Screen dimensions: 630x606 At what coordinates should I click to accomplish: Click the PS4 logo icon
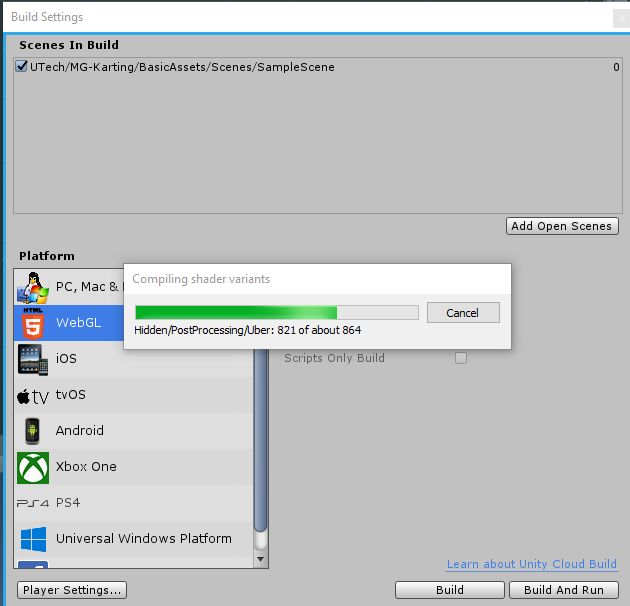tap(33, 503)
